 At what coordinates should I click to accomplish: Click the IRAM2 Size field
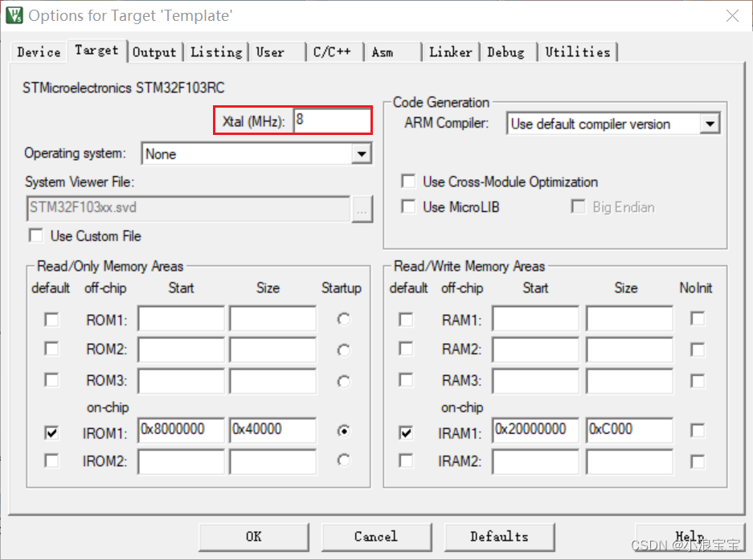(629, 461)
